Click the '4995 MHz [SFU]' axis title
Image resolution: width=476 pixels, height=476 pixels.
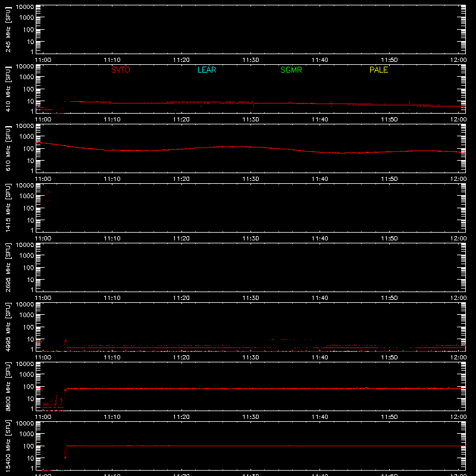tap(8, 327)
